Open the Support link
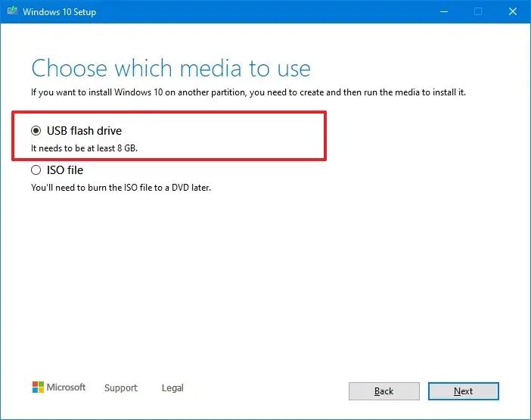Screen dimensions: 531x420 point(121,388)
